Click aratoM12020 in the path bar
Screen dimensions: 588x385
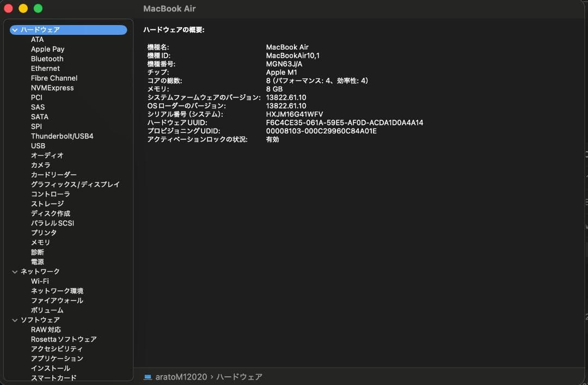pyautogui.click(x=181, y=377)
